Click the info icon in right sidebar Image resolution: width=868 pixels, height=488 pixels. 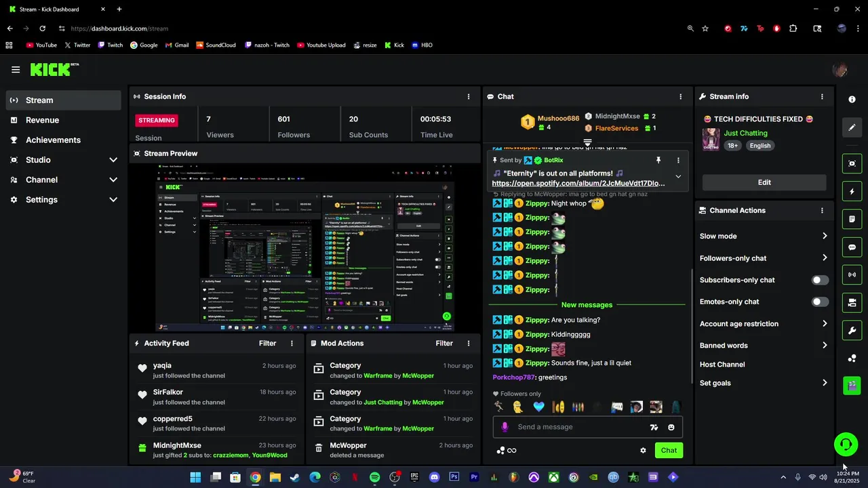tap(852, 99)
